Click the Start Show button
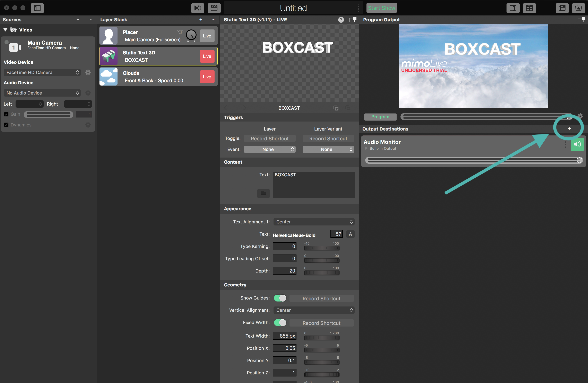Viewport: 588px width, 383px height. coord(381,8)
